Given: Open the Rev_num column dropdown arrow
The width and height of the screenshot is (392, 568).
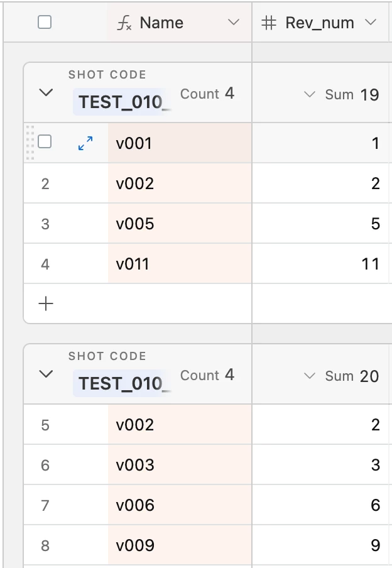Looking at the screenshot, I should point(371,23).
